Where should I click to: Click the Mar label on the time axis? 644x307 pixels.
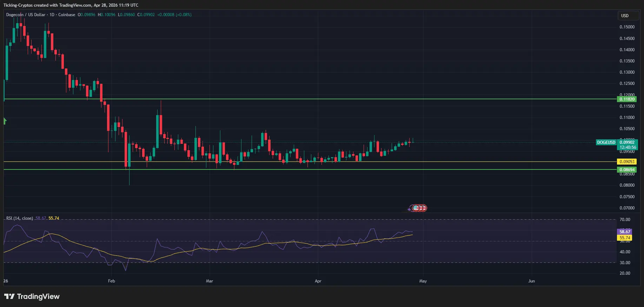[x=210, y=281]
